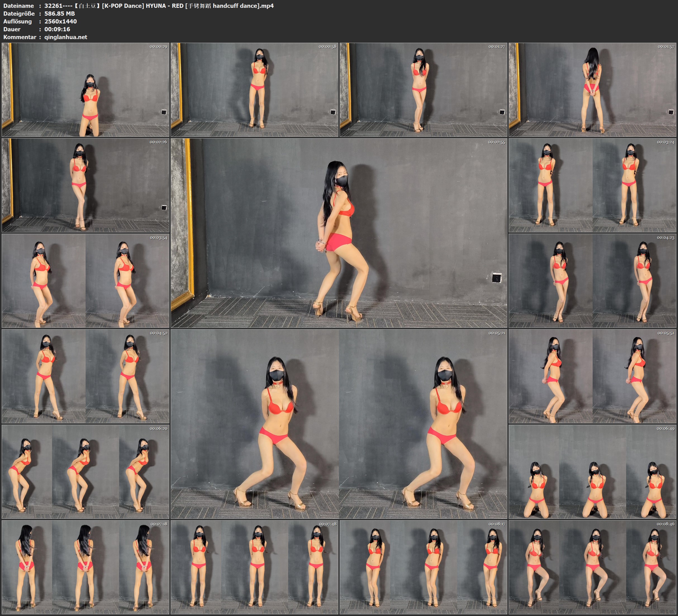The width and height of the screenshot is (678, 616).
Task: Open the thumbnail marked 00:05:51
Action: click(x=593, y=376)
